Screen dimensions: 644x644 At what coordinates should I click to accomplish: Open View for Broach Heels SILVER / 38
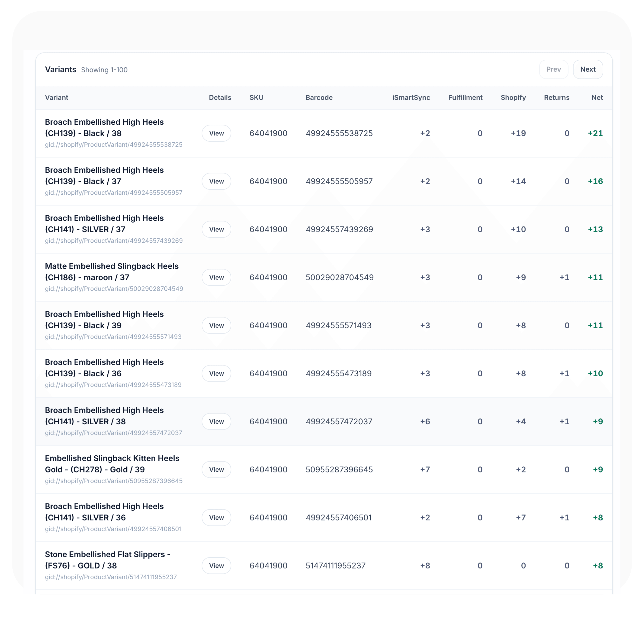coord(216,421)
